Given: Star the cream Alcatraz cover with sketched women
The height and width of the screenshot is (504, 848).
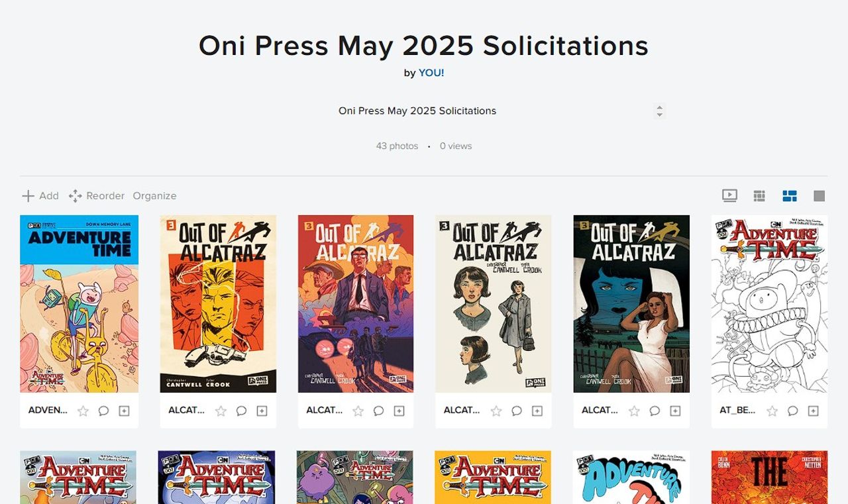Looking at the screenshot, I should tap(496, 411).
